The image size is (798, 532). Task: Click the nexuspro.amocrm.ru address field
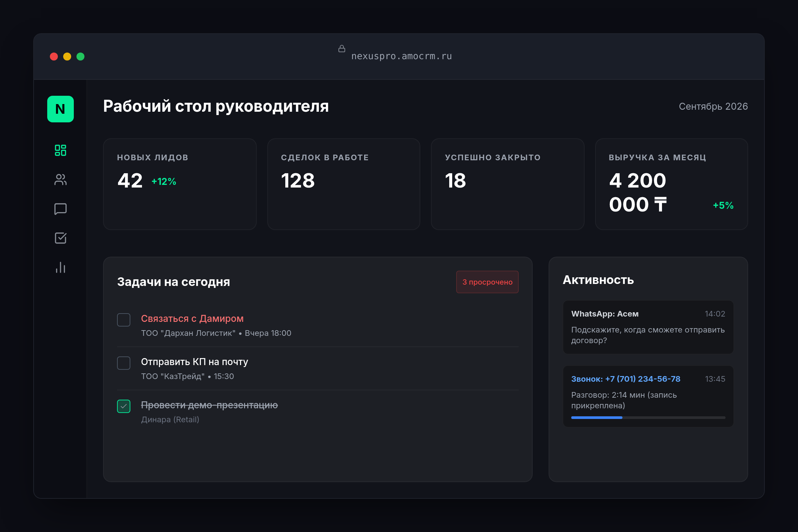[x=401, y=56]
